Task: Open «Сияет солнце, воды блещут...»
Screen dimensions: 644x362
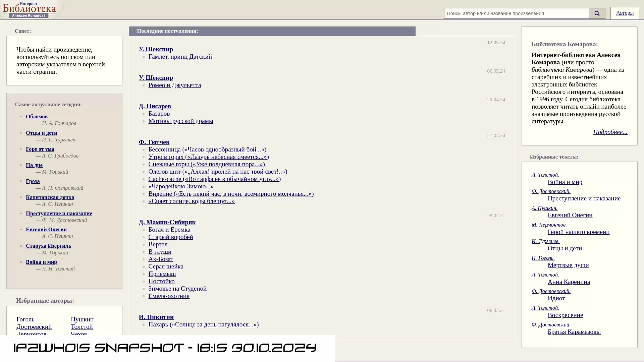Action: [x=192, y=201]
